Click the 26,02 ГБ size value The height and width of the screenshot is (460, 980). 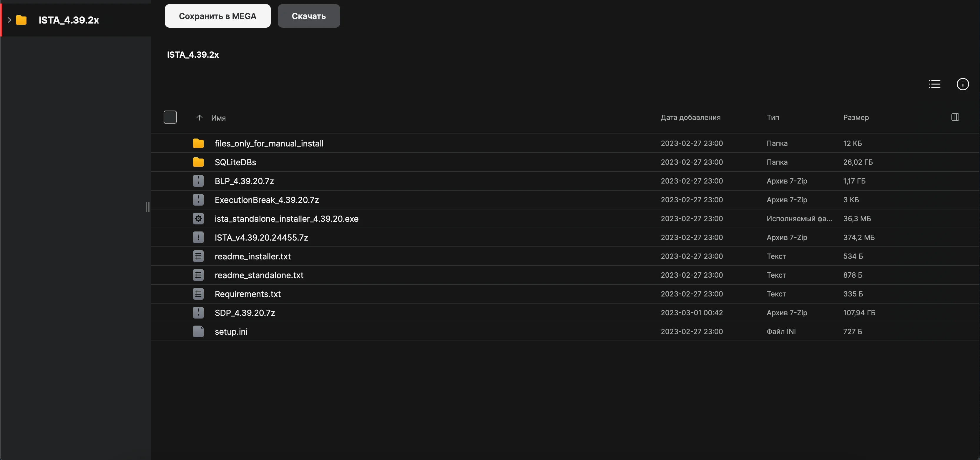(x=858, y=162)
